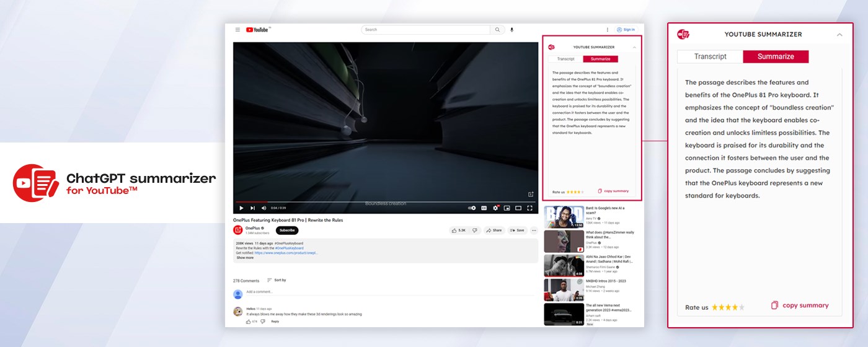Click summarizer logo on YouTube page panel
The width and height of the screenshot is (868, 347).
552,47
